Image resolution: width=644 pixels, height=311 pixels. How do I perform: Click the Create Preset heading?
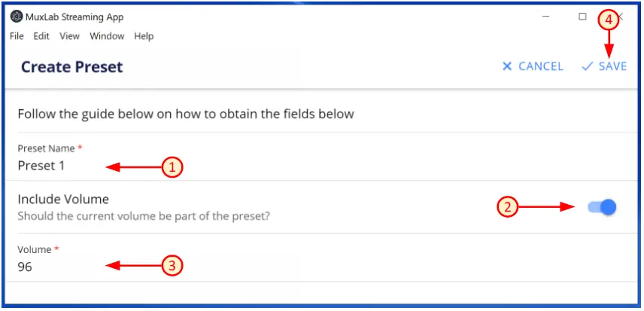pyautogui.click(x=71, y=67)
